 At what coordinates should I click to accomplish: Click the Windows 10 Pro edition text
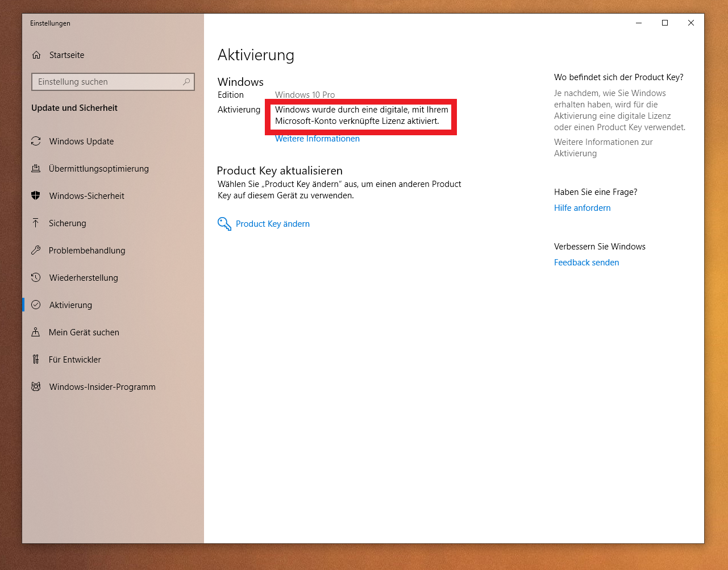(305, 95)
